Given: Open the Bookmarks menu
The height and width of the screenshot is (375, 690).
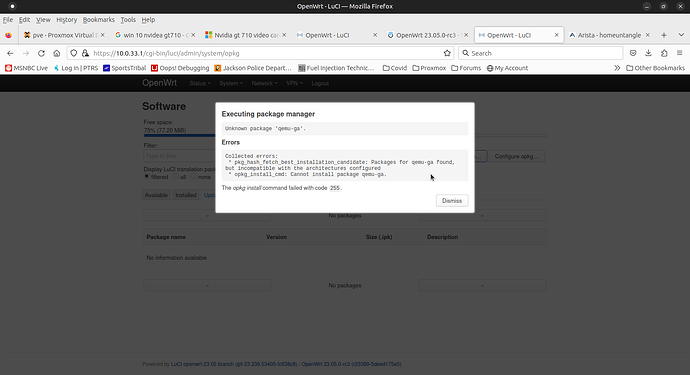Looking at the screenshot, I should point(99,20).
